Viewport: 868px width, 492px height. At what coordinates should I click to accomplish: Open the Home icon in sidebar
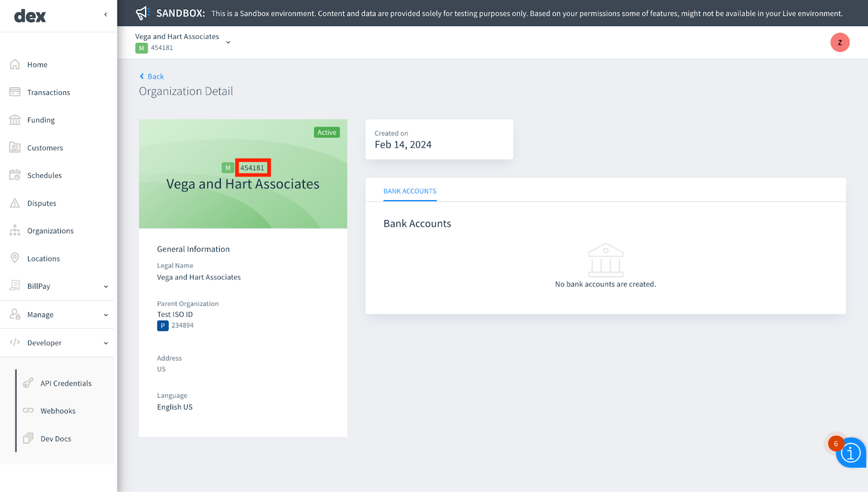(15, 64)
